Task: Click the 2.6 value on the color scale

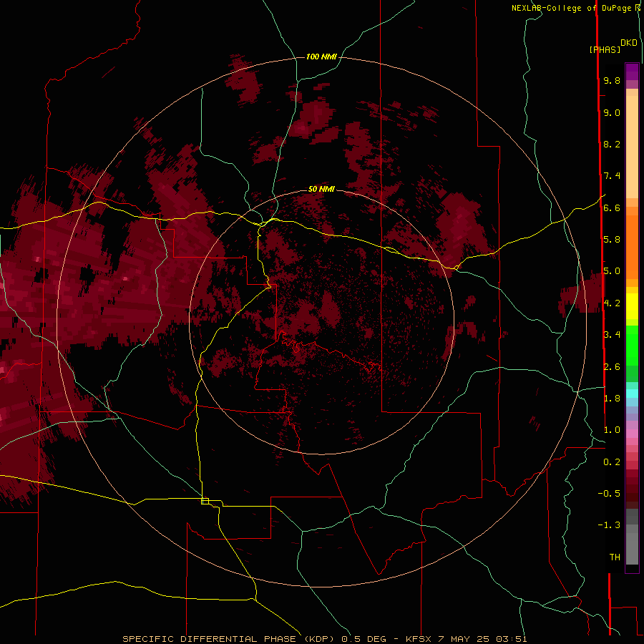Action: tap(612, 367)
